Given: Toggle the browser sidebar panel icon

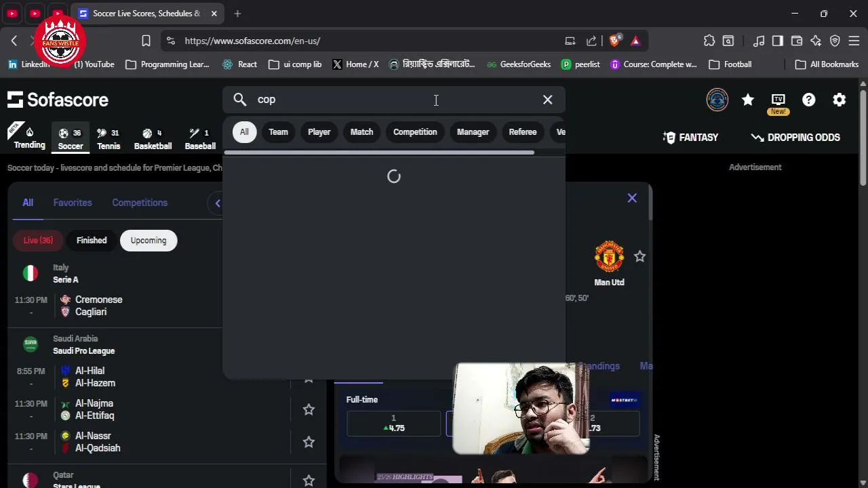Looking at the screenshot, I should (778, 41).
